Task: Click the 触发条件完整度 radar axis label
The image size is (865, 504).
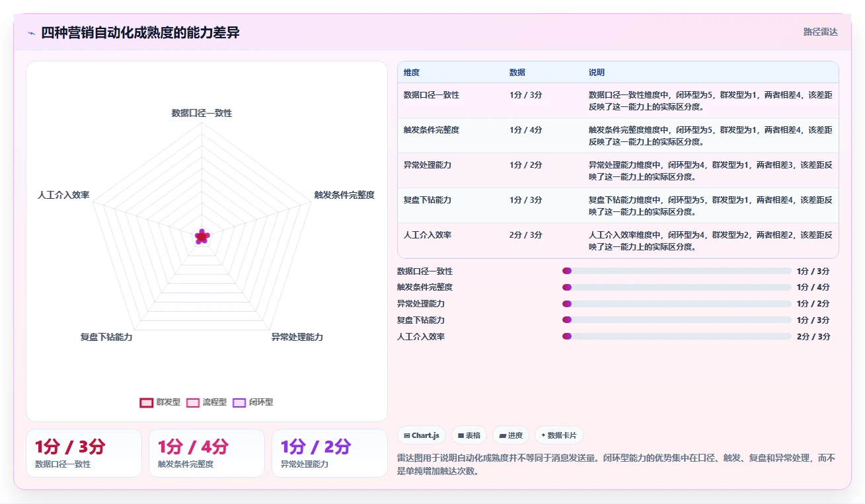Action: (x=344, y=195)
